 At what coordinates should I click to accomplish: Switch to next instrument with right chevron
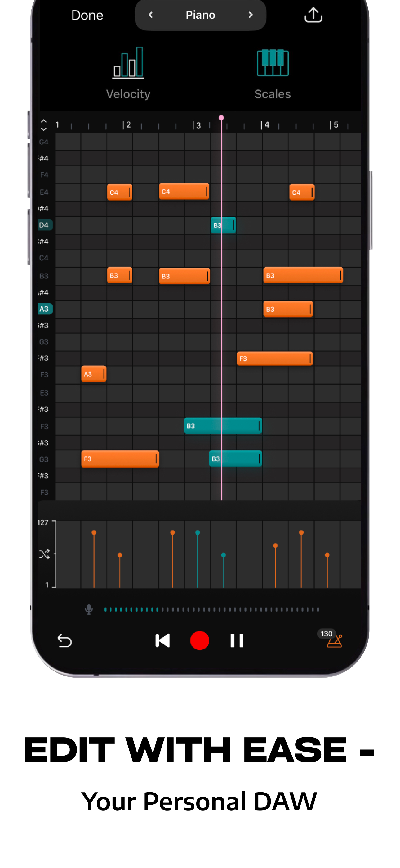[x=250, y=15]
